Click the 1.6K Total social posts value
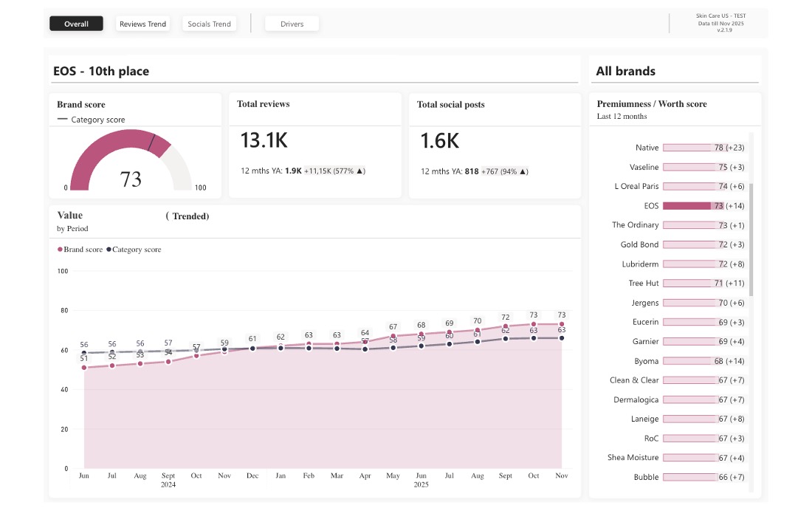The height and width of the screenshot is (508, 812). (x=438, y=140)
